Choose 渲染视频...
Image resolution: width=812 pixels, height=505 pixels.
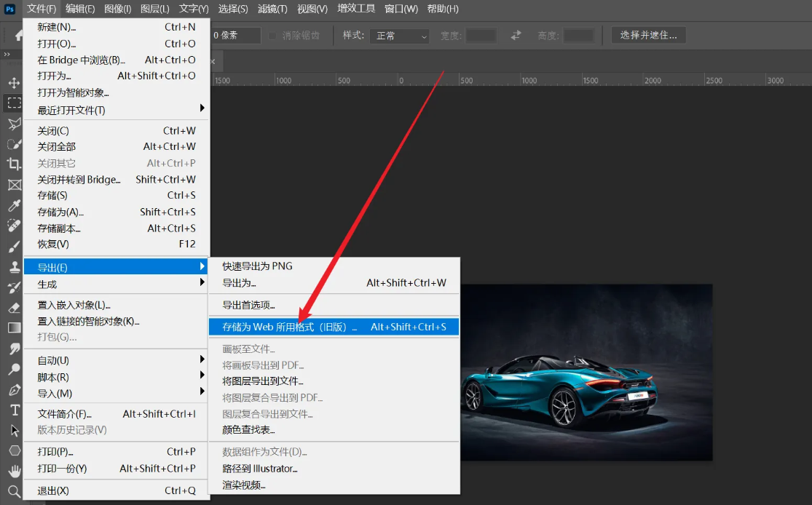(334, 485)
